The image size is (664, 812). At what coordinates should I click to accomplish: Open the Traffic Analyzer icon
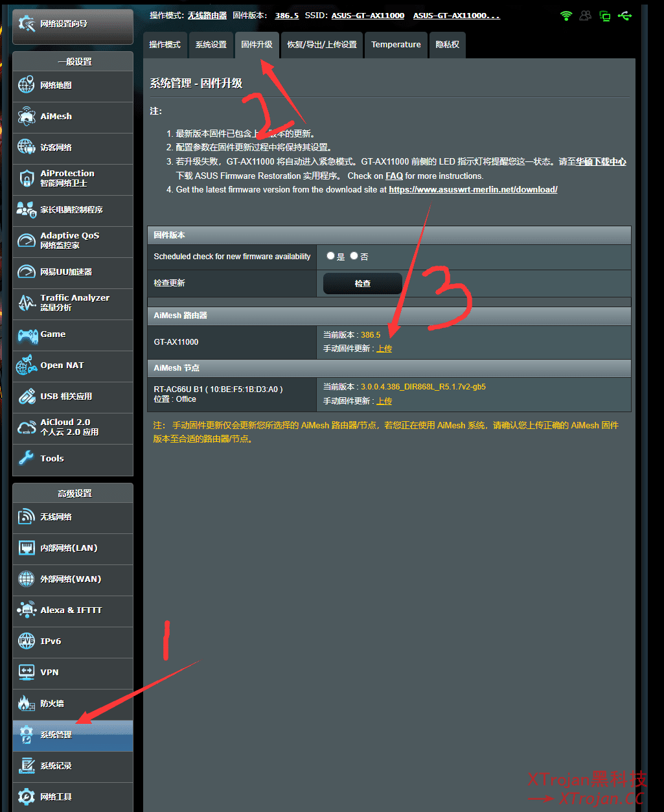pos(27,303)
